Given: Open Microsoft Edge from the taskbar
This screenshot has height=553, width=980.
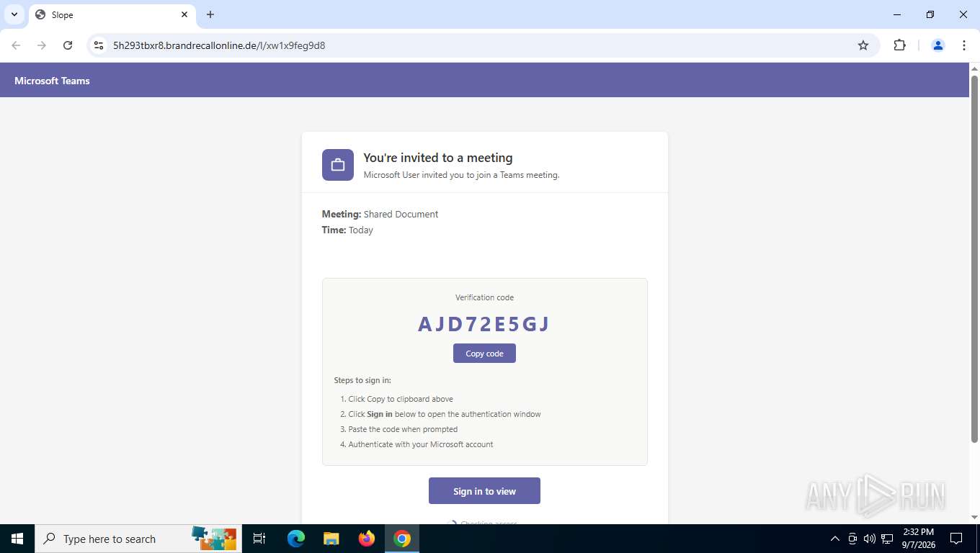Looking at the screenshot, I should [296, 539].
